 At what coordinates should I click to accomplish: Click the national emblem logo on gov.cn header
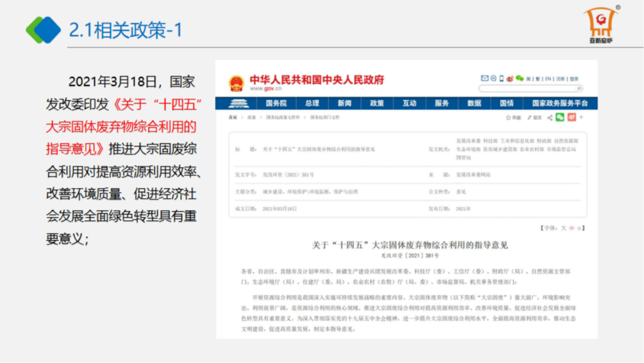pos(236,83)
